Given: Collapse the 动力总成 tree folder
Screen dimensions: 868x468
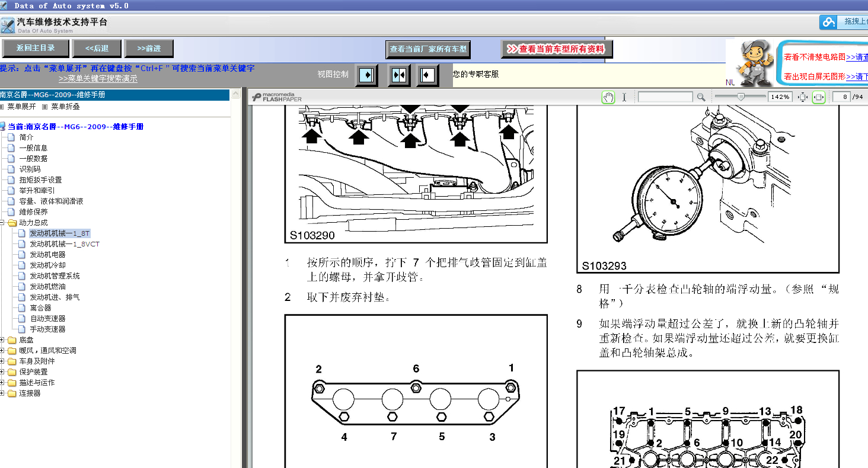Looking at the screenshot, I should pyautogui.click(x=2, y=223).
